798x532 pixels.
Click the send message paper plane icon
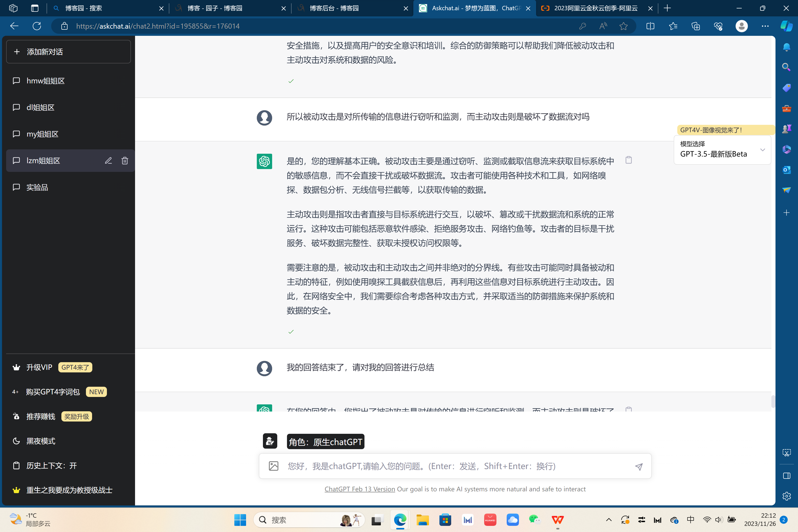point(639,467)
